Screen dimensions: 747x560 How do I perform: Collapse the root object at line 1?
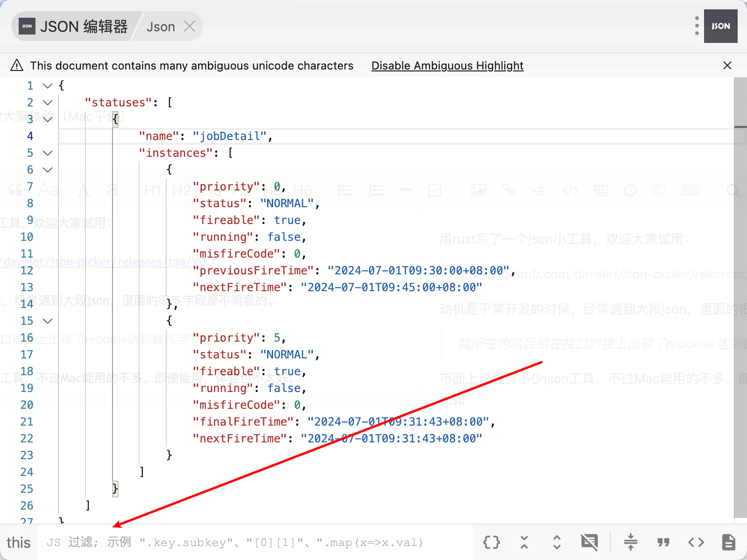point(48,86)
